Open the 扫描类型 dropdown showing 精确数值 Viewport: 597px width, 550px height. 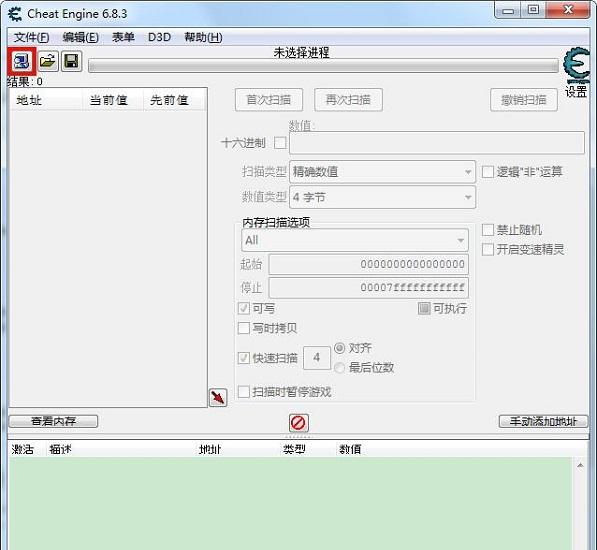click(383, 172)
